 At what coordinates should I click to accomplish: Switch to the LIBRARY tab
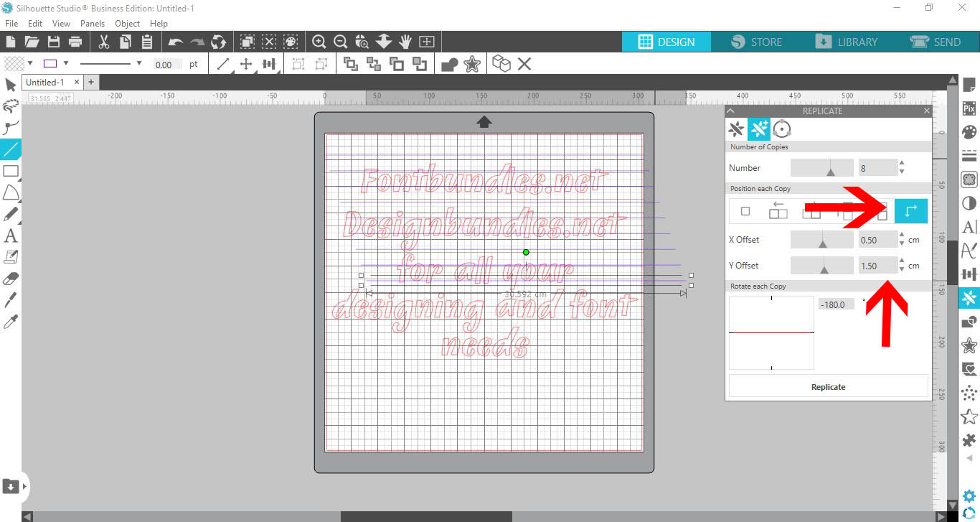click(847, 42)
